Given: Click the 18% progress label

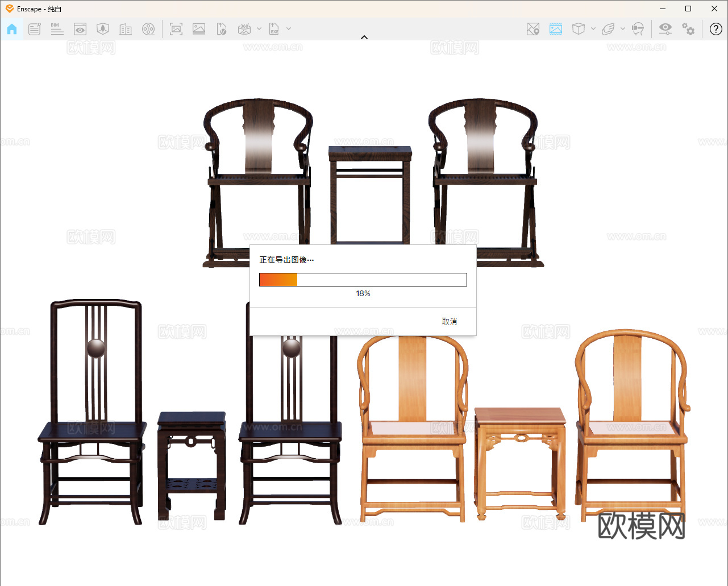Looking at the screenshot, I should point(363,294).
